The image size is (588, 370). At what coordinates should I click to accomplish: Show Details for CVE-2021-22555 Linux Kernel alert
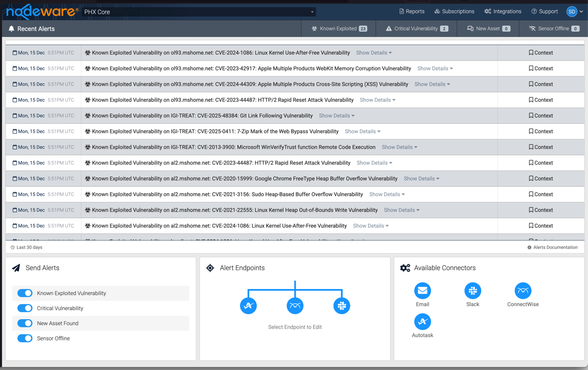(402, 210)
